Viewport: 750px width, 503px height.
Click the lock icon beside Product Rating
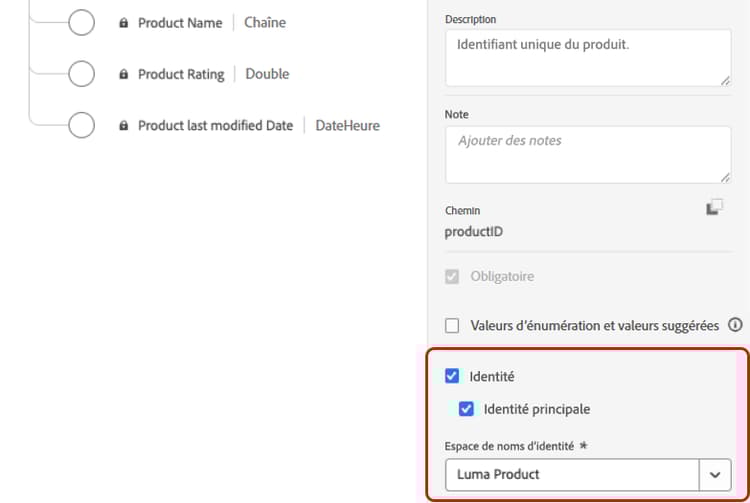pos(124,74)
